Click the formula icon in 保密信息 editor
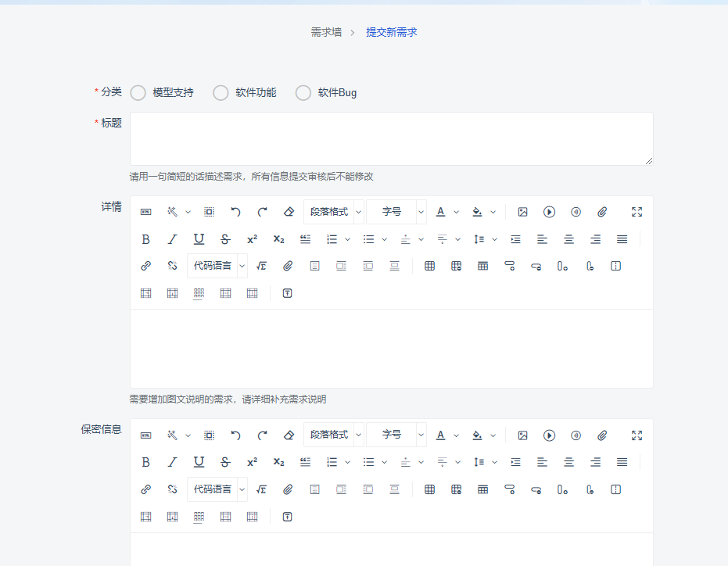This screenshot has height=566, width=728. 261,489
